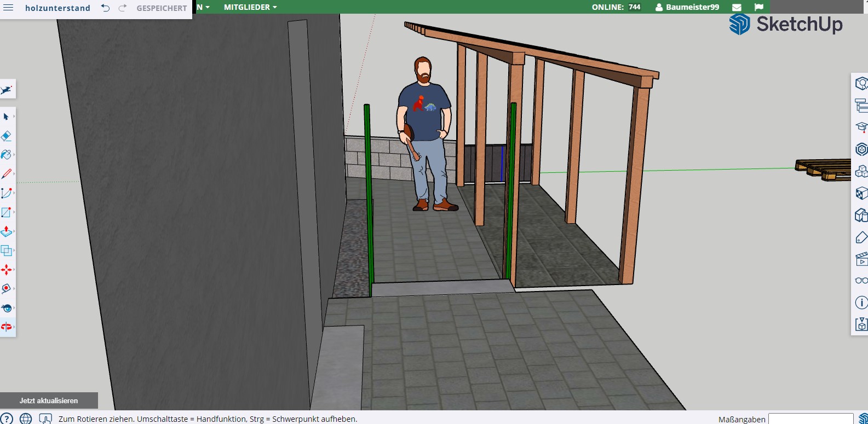Open the hamburger main menu

(x=9, y=8)
